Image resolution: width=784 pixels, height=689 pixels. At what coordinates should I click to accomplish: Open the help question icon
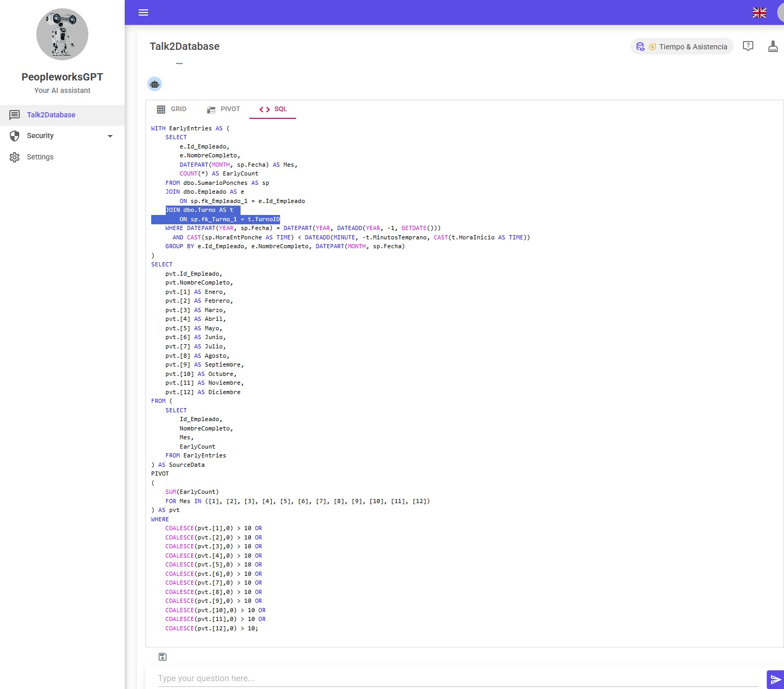point(748,46)
